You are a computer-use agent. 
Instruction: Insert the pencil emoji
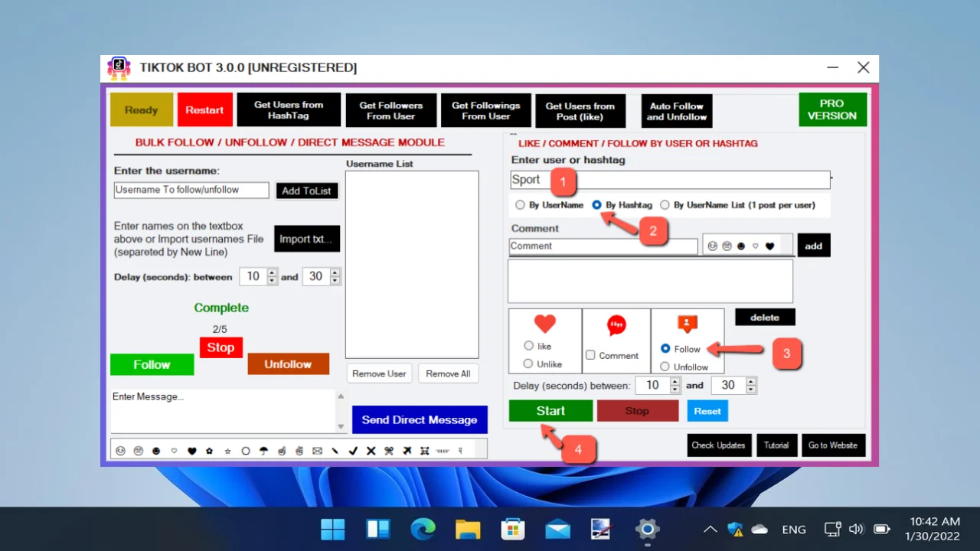pyautogui.click(x=335, y=451)
